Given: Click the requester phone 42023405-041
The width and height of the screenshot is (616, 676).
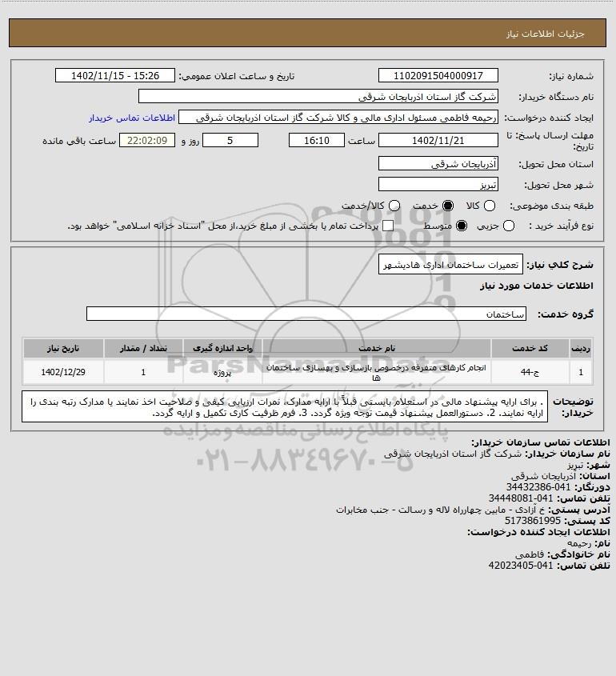Looking at the screenshot, I should [521, 566].
